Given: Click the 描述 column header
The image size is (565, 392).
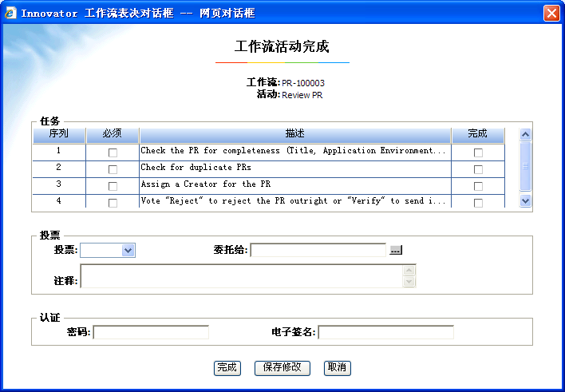Looking at the screenshot, I should click(295, 135).
